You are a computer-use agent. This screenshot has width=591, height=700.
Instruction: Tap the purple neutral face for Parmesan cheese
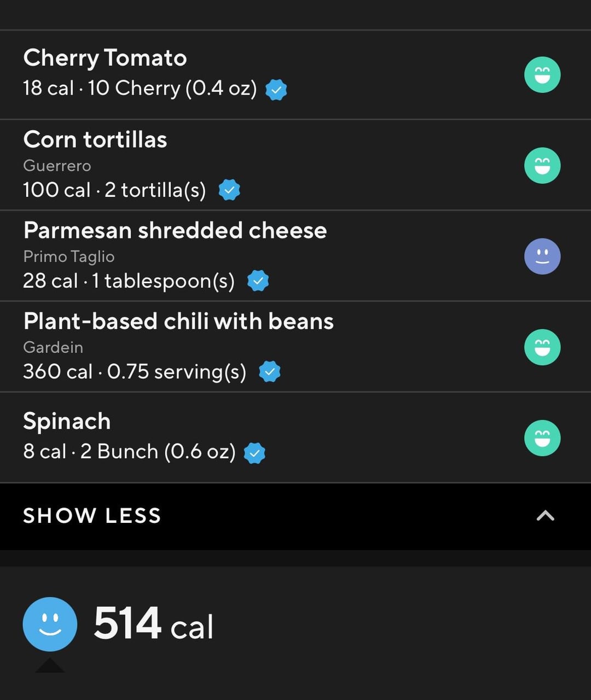[542, 256]
